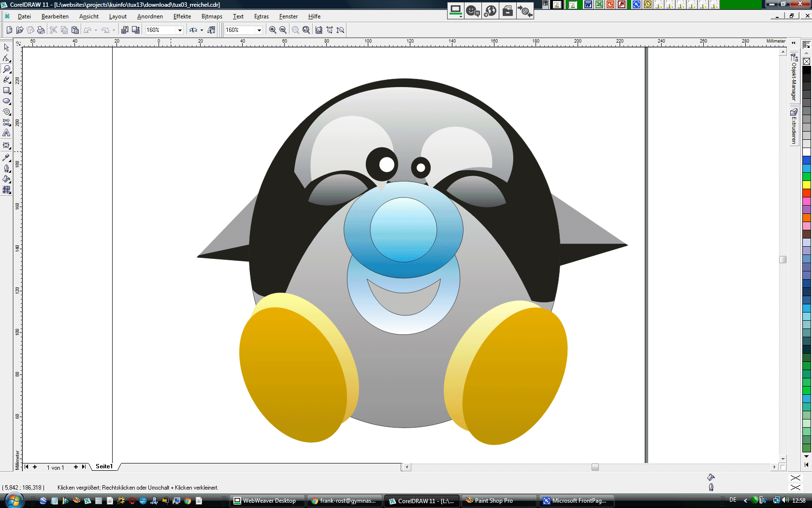Select the Interactive Blend tool
This screenshot has width=812, height=508.
6,146
